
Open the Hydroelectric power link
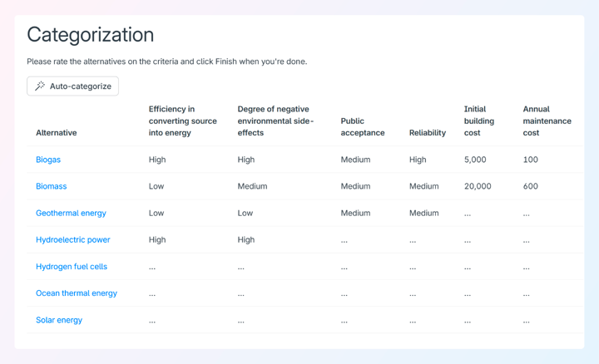(x=73, y=239)
